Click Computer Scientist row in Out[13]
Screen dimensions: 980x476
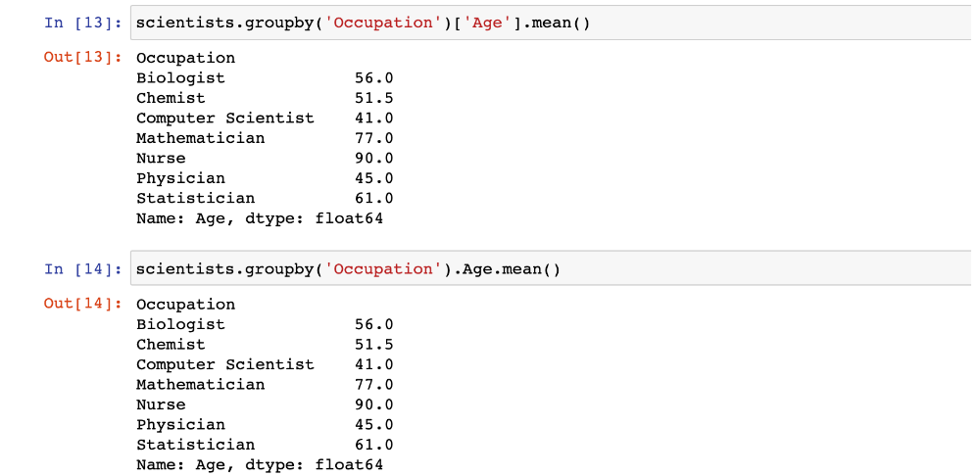pos(265,119)
